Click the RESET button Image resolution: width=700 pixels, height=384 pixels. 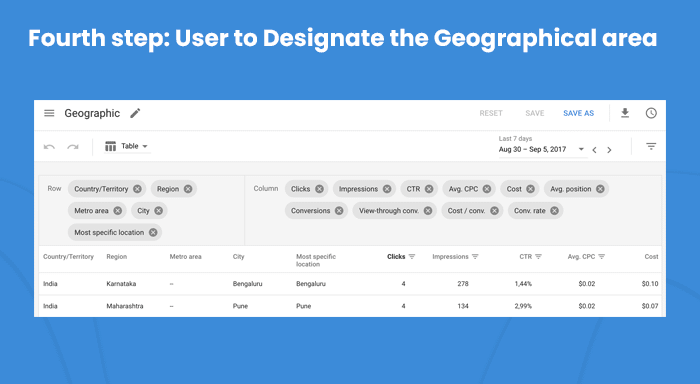pos(491,113)
